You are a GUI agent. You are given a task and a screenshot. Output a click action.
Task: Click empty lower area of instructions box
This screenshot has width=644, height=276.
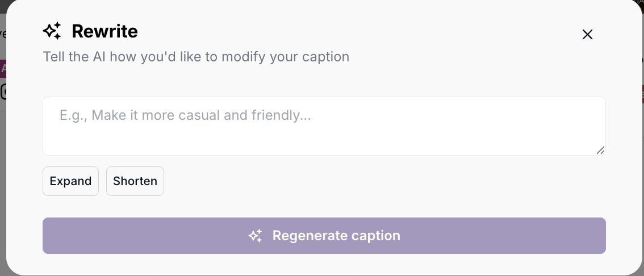[324, 142]
